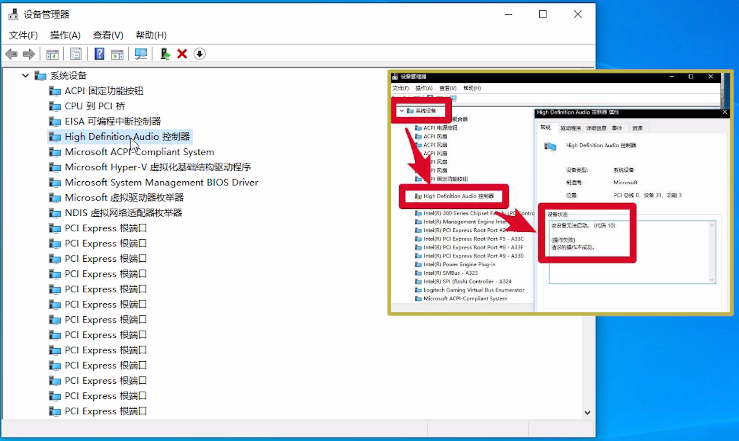Open the 帮助(H) menu

tap(151, 35)
